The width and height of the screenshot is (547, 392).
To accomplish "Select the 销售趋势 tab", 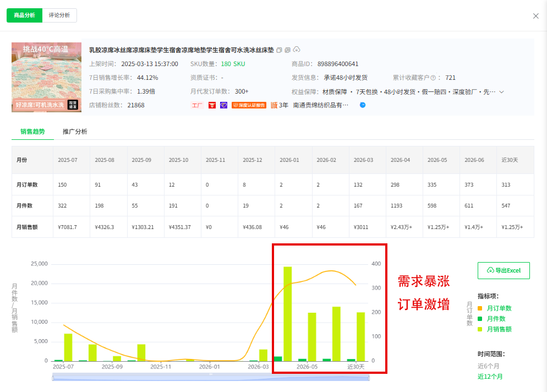I will tap(32, 132).
